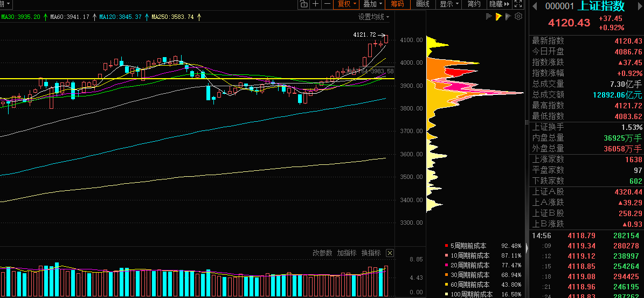Close the volume indicator panel with the X icon
Image resolution: width=644 pixels, height=298 pixels.
[x=390, y=253]
